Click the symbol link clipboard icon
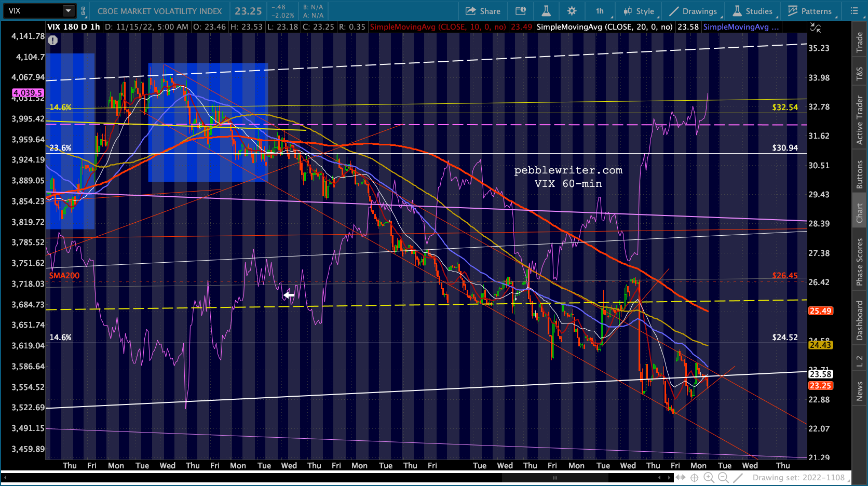868x486 pixels. click(x=83, y=11)
